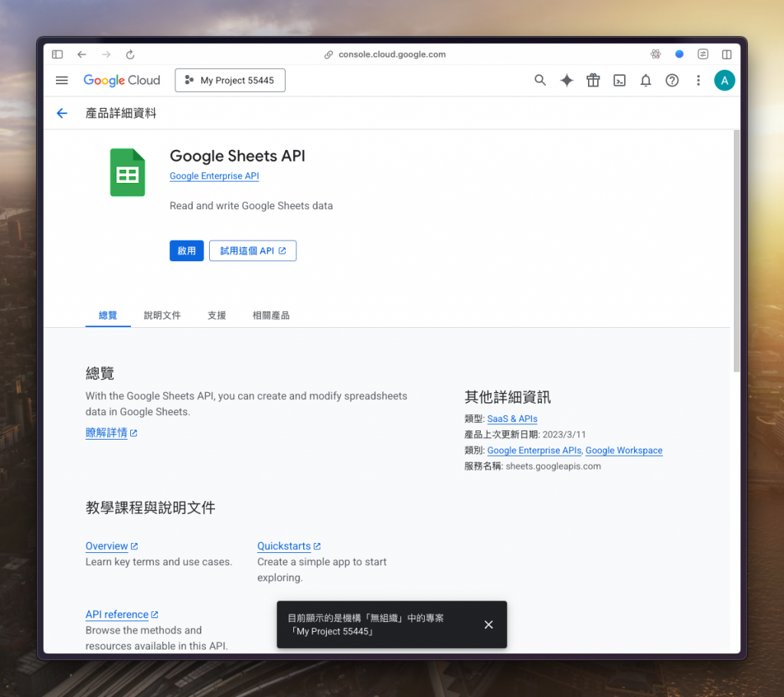
Task: Open the account avatar A
Action: [x=724, y=80]
